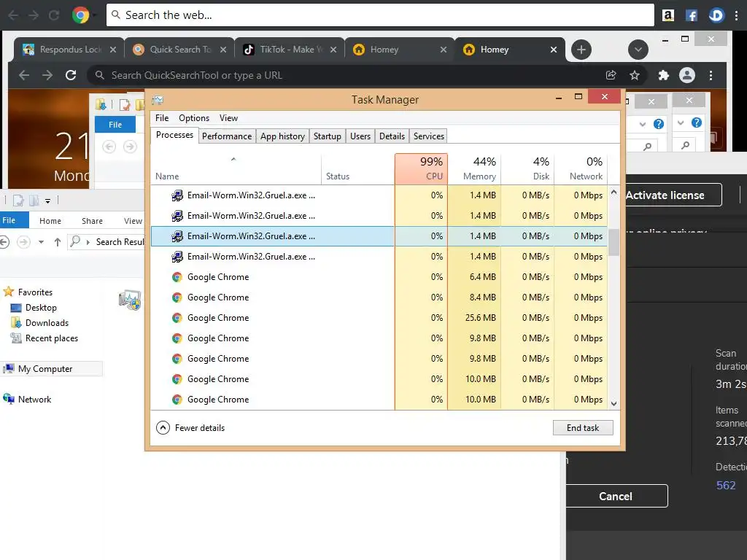This screenshot has height=560, width=747.
Task: Bookmark this page with the star icon
Action: (635, 75)
